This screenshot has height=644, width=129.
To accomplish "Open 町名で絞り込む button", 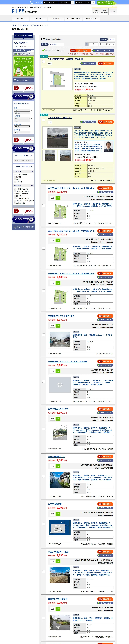I will click(24, 50).
